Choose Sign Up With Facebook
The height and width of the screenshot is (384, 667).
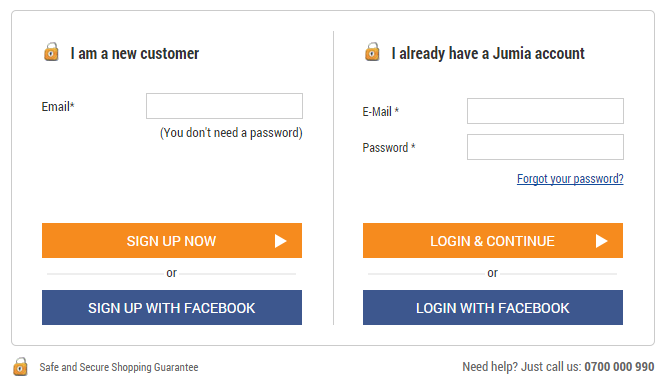tap(172, 307)
